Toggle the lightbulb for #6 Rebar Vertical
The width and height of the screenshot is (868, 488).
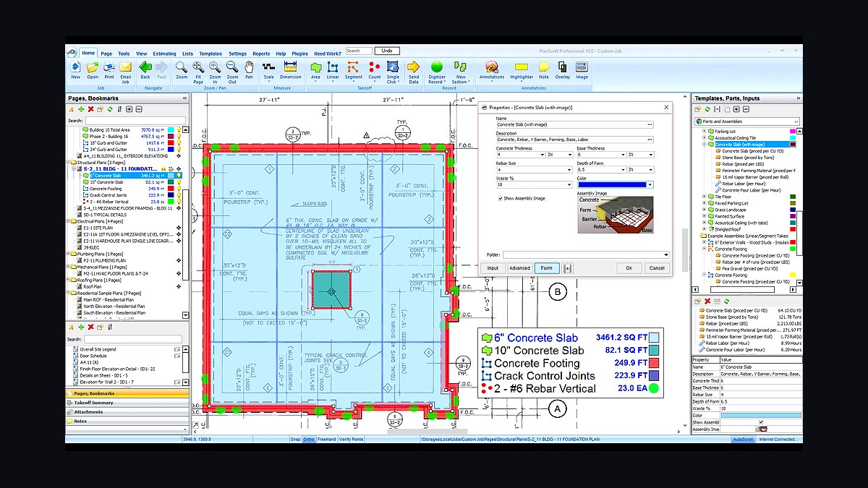[177, 202]
